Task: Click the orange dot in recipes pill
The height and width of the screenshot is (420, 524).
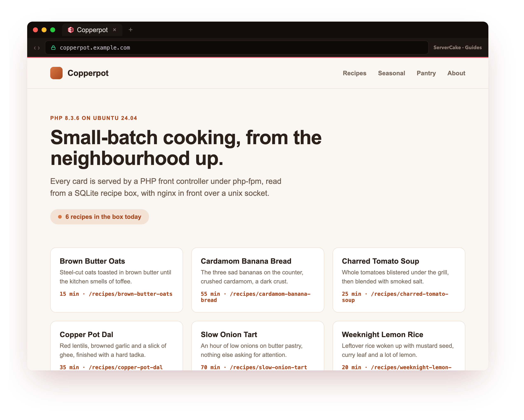Action: click(x=60, y=217)
